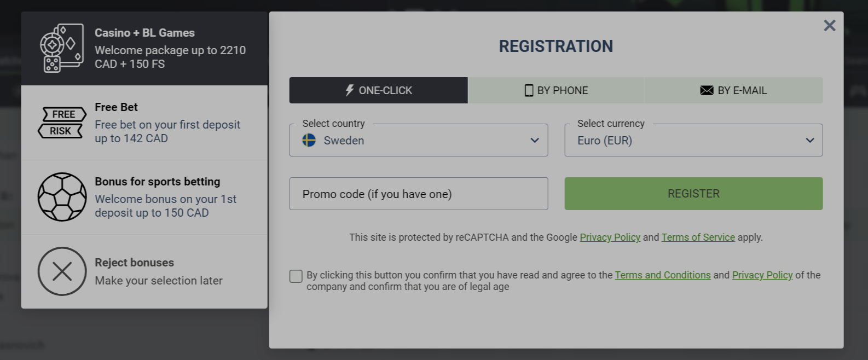Open the Google Terms of Service link
This screenshot has height=360, width=868.
coord(698,237)
